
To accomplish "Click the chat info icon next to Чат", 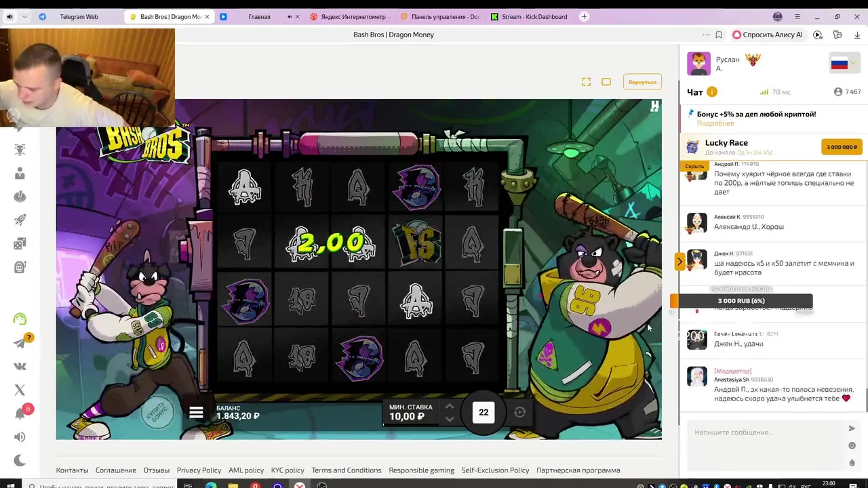I will 712,91.
